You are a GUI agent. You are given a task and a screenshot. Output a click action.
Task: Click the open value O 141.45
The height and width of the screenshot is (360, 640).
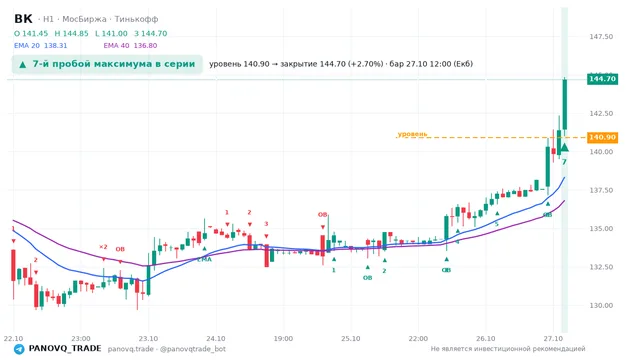coord(31,33)
